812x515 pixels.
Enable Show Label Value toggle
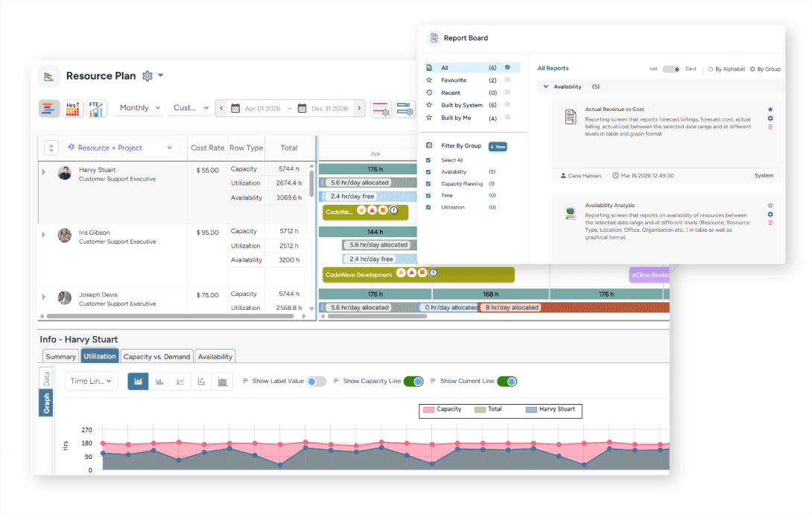[x=317, y=382]
